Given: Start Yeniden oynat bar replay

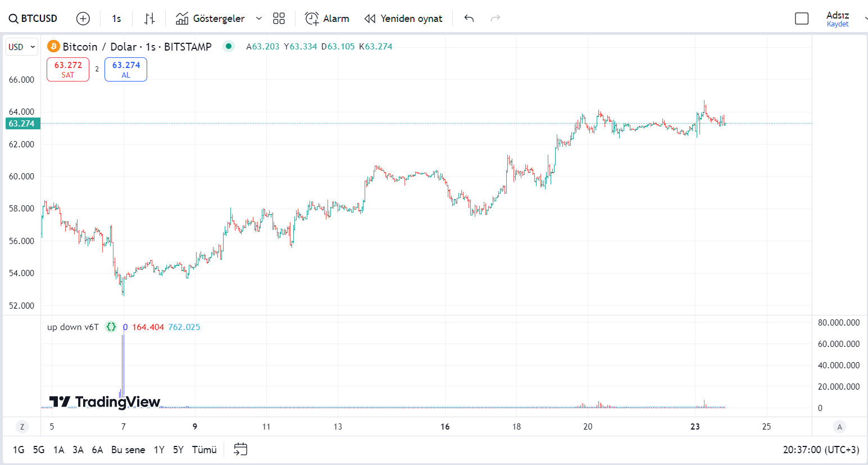Looking at the screenshot, I should 403,19.
